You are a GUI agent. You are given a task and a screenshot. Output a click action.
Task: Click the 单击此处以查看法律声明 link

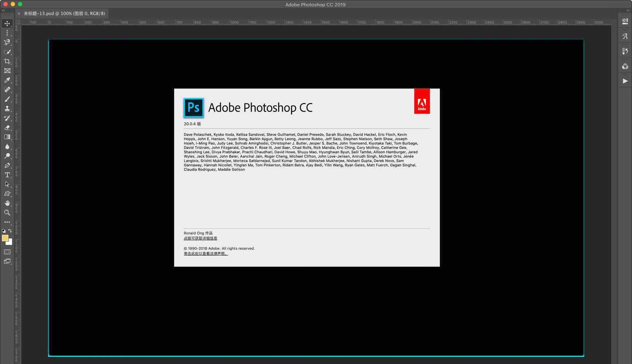206,254
